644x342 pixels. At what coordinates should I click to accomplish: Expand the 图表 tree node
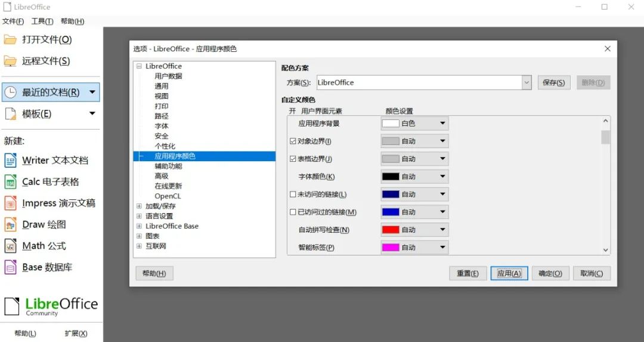point(139,236)
